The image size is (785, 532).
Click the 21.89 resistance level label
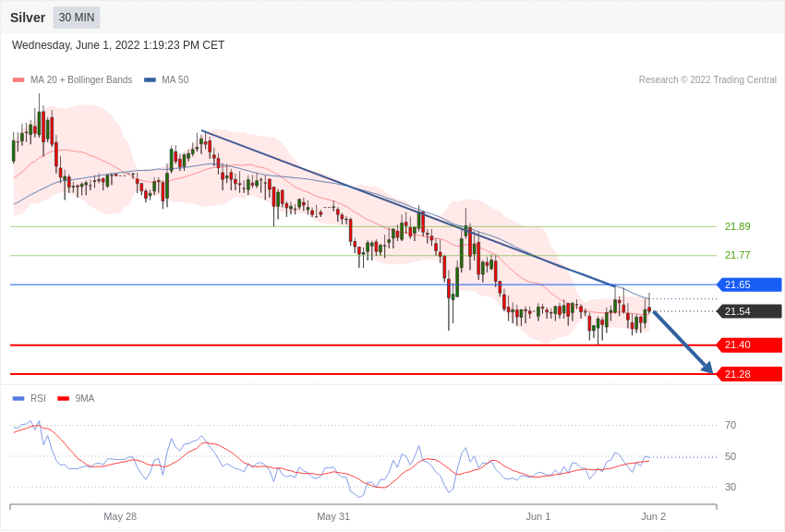coord(738,226)
